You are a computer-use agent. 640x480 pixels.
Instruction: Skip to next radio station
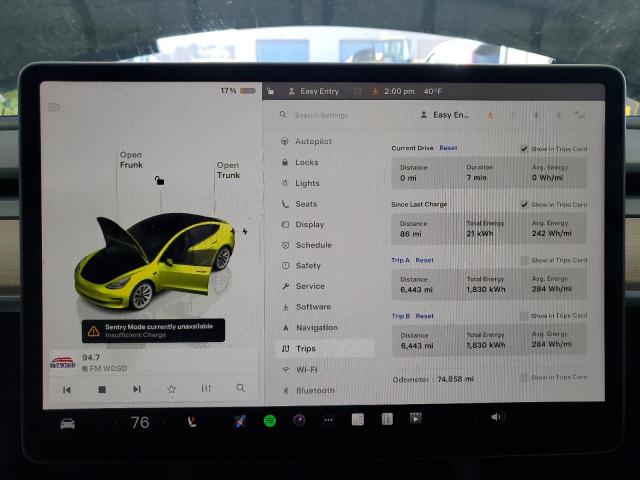tap(137, 389)
